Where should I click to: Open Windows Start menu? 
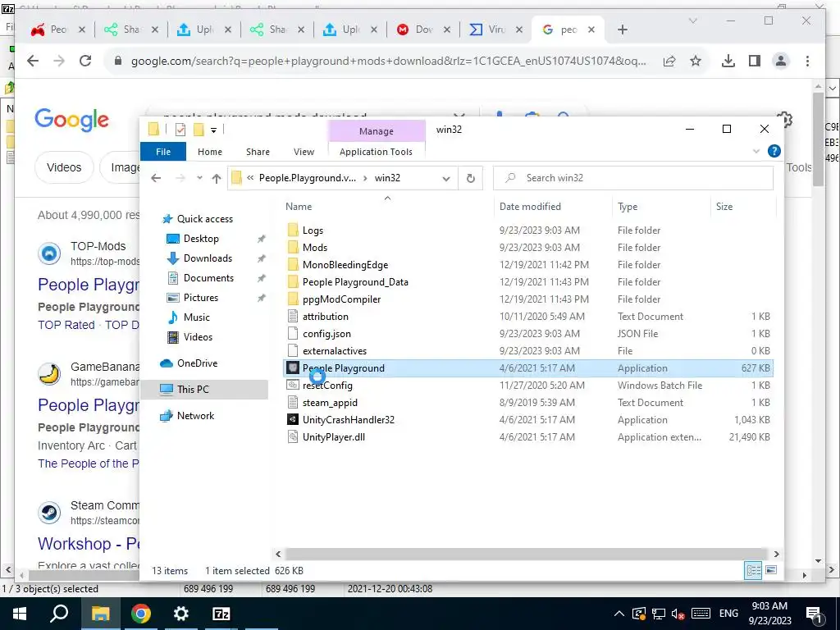tap(20, 614)
